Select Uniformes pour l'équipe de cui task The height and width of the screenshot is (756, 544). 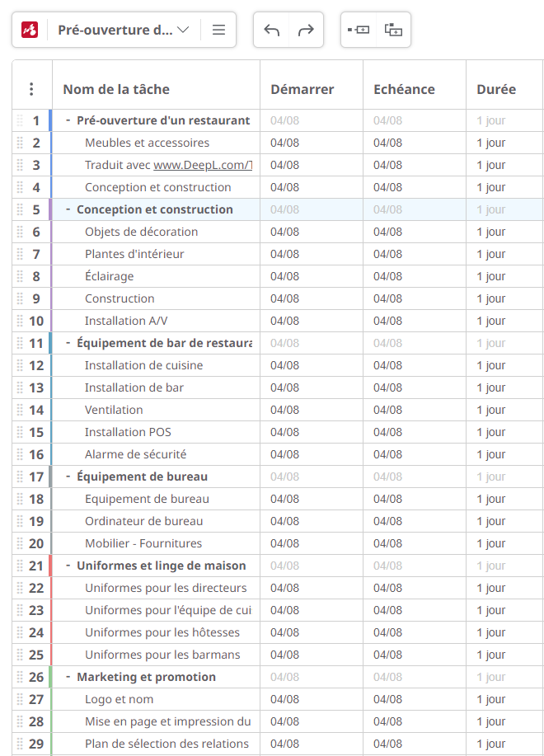(168, 610)
